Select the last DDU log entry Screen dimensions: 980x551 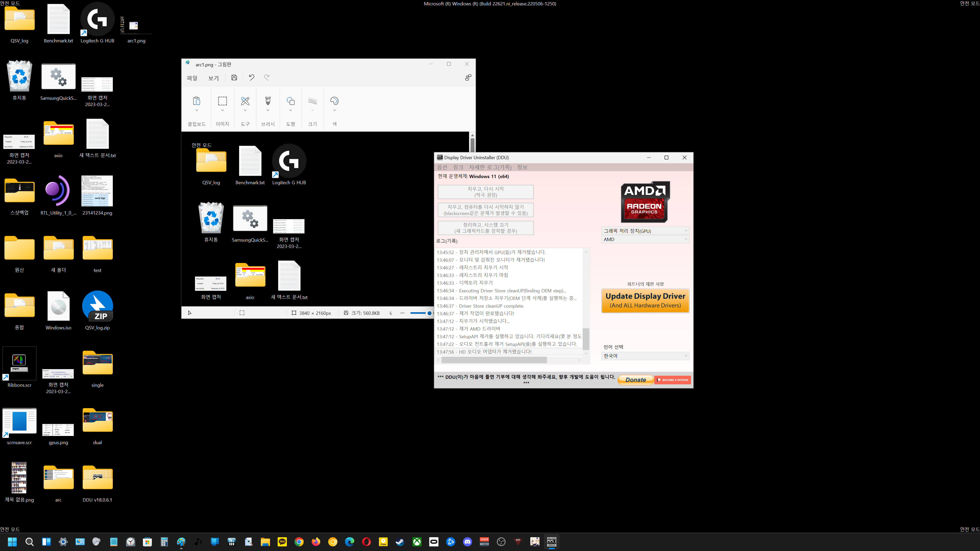pyautogui.click(x=495, y=352)
